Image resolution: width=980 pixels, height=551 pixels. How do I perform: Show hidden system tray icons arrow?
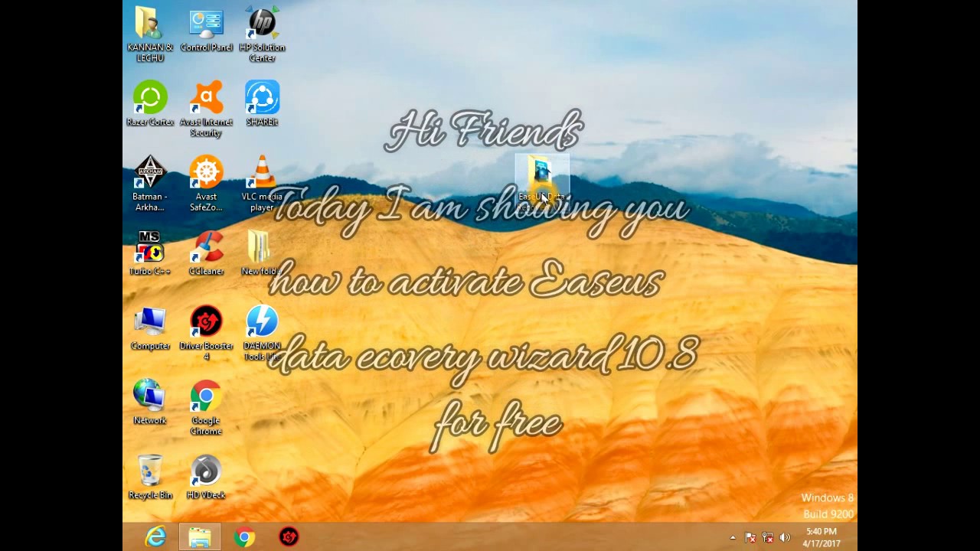point(733,537)
